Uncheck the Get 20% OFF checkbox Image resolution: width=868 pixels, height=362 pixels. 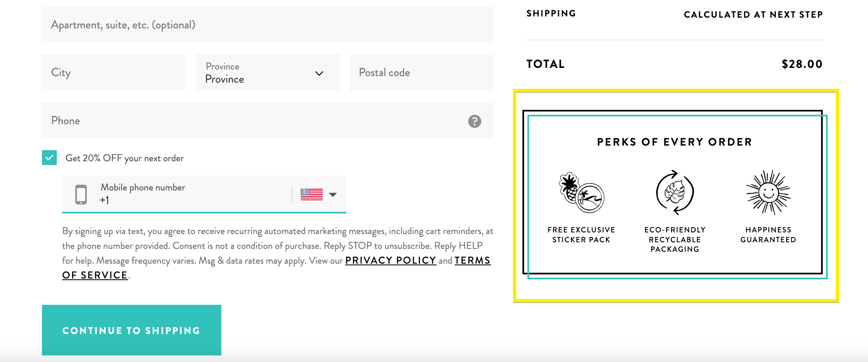tap(49, 158)
